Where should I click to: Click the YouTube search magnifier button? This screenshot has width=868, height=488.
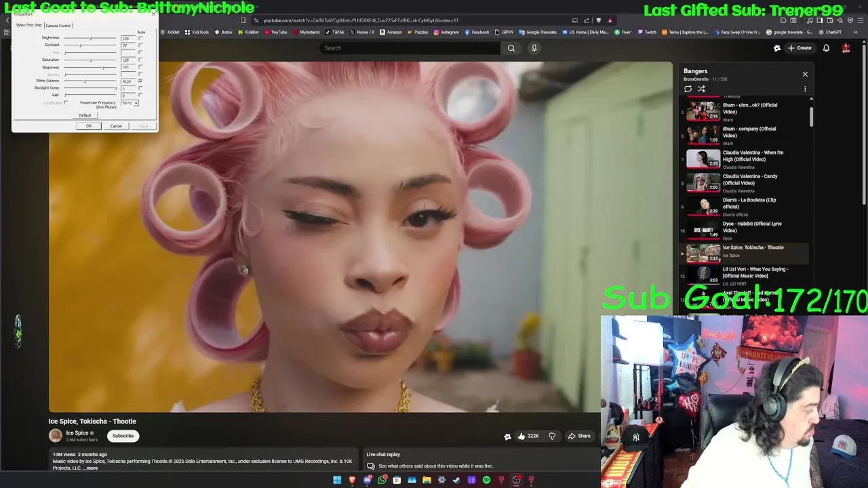[511, 48]
